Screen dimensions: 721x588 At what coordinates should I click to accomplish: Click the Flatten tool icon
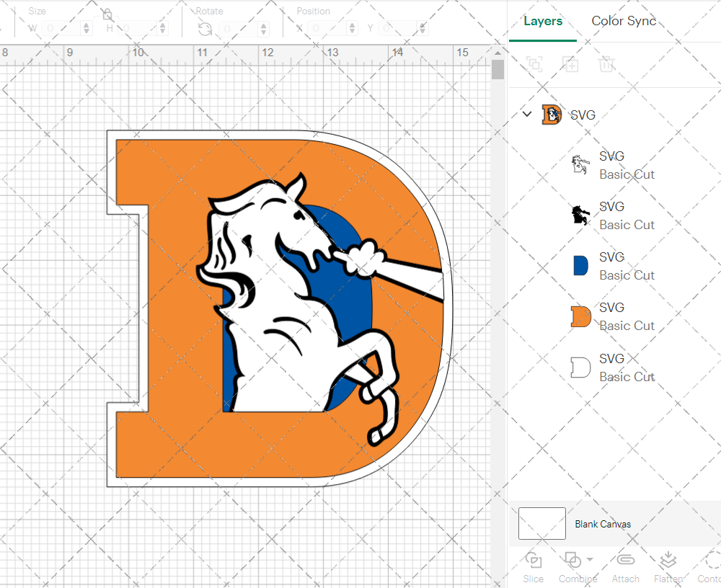pos(668,560)
